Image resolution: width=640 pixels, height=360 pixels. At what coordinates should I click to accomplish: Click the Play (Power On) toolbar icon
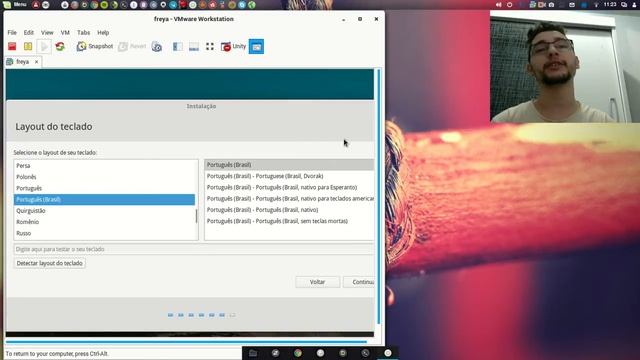pyautogui.click(x=44, y=47)
